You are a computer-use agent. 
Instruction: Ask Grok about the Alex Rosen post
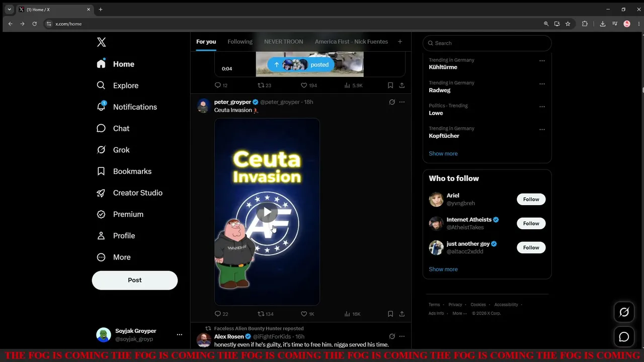392,336
